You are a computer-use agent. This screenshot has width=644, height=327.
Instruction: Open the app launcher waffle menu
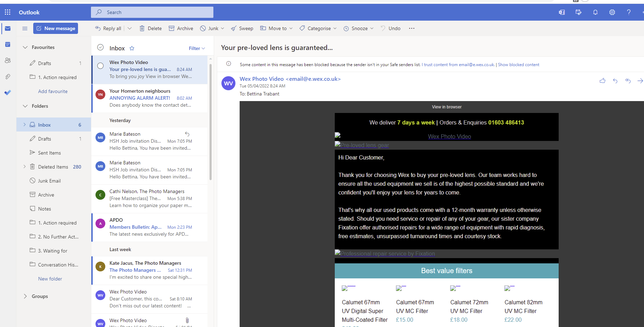pyautogui.click(x=7, y=12)
